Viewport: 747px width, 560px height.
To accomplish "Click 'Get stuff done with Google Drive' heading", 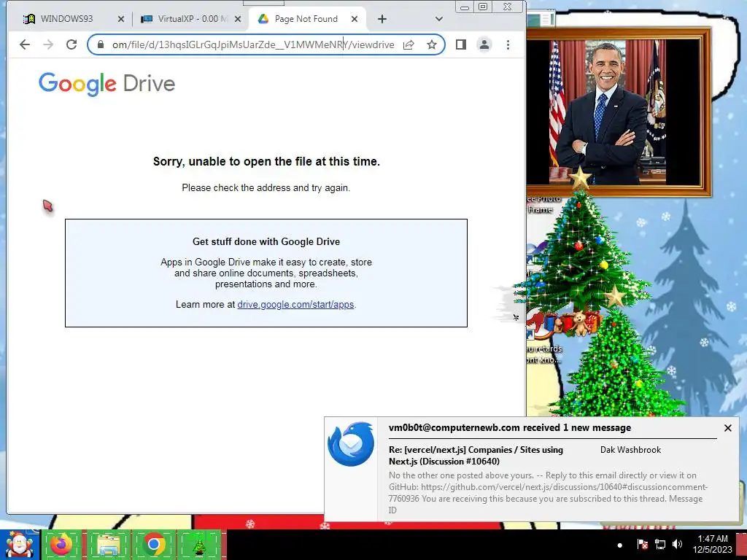I will pos(266,242).
